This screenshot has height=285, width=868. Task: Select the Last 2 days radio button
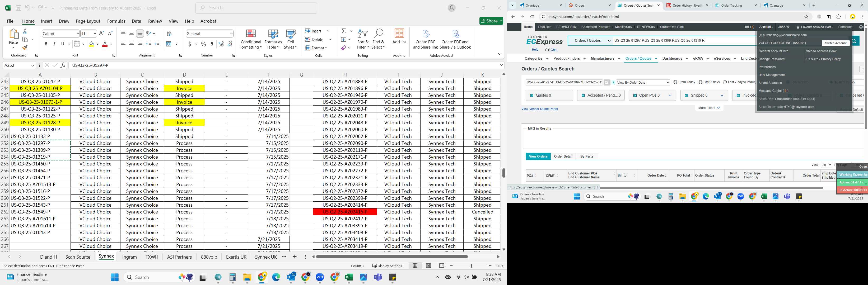point(701,82)
